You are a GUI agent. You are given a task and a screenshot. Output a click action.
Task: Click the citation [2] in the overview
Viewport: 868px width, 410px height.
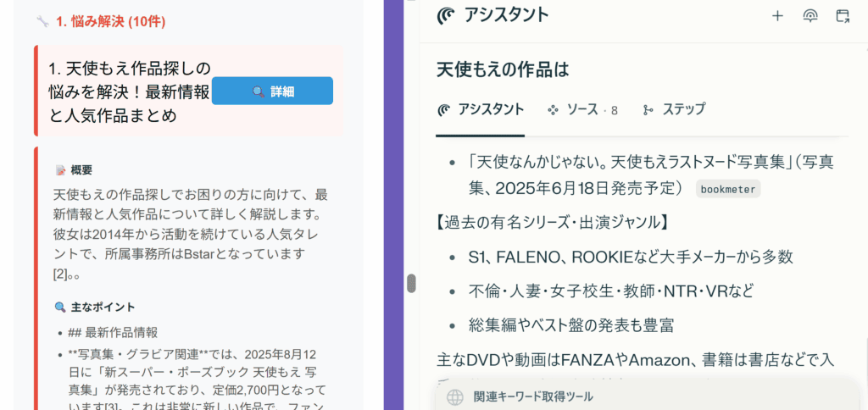pyautogui.click(x=60, y=274)
